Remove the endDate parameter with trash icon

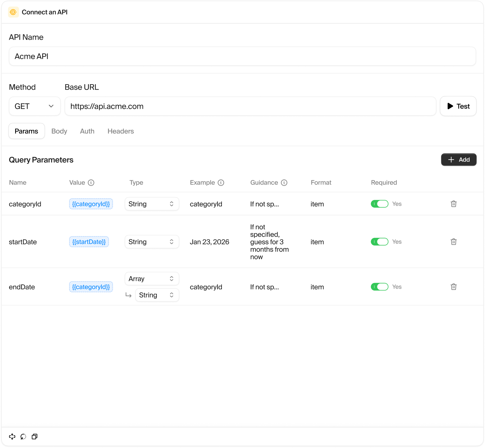pyautogui.click(x=453, y=287)
